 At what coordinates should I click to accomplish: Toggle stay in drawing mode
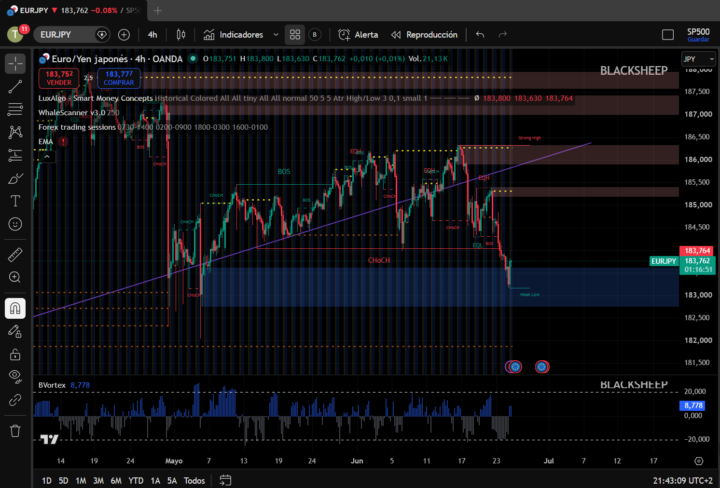(x=15, y=331)
